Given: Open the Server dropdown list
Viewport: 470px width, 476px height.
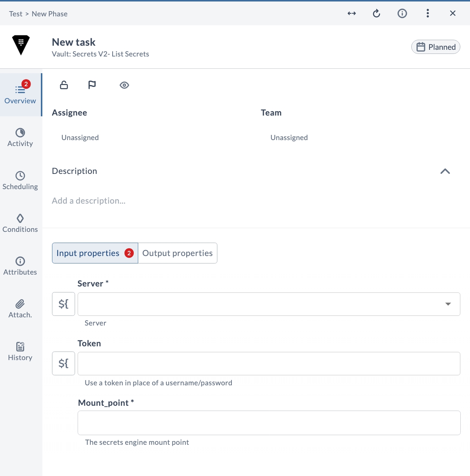Looking at the screenshot, I should [269, 304].
